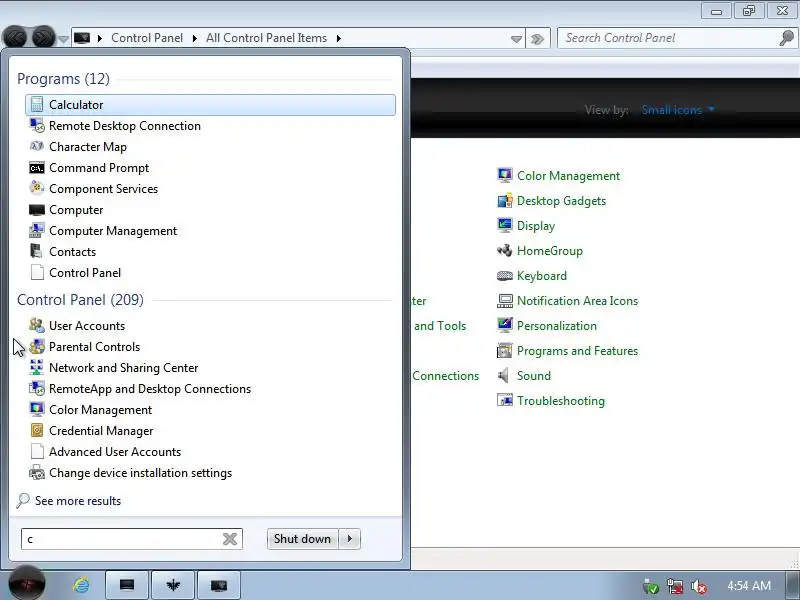Open Notification Area Icons item icon
Screen dimensions: 800x600
coord(505,301)
